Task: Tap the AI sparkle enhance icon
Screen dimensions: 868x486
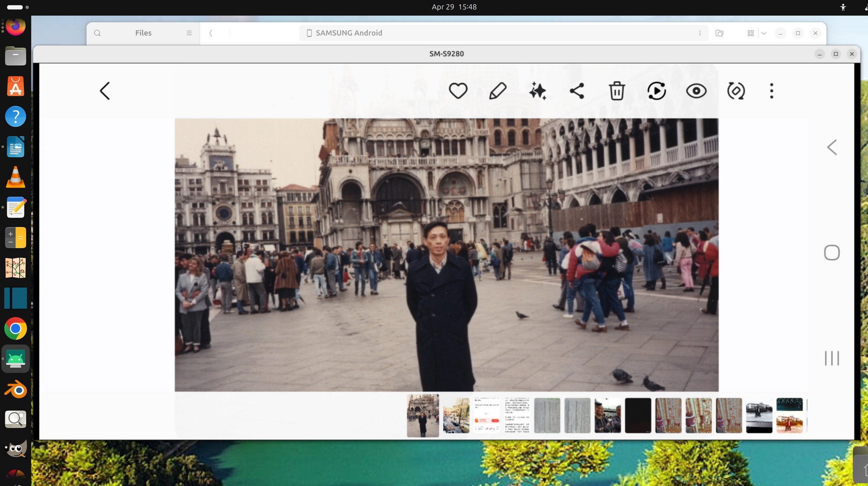Action: pos(538,91)
